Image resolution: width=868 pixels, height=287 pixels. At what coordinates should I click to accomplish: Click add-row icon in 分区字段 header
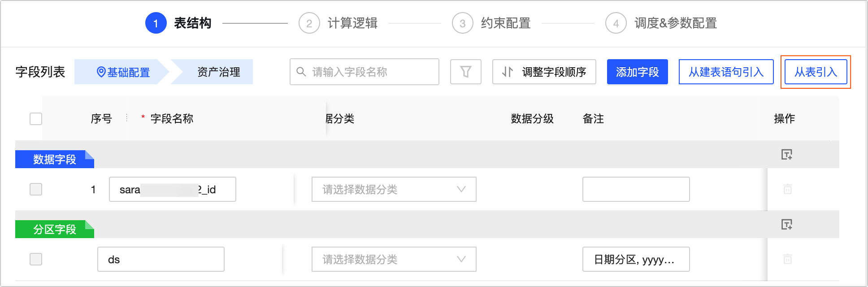point(786,224)
